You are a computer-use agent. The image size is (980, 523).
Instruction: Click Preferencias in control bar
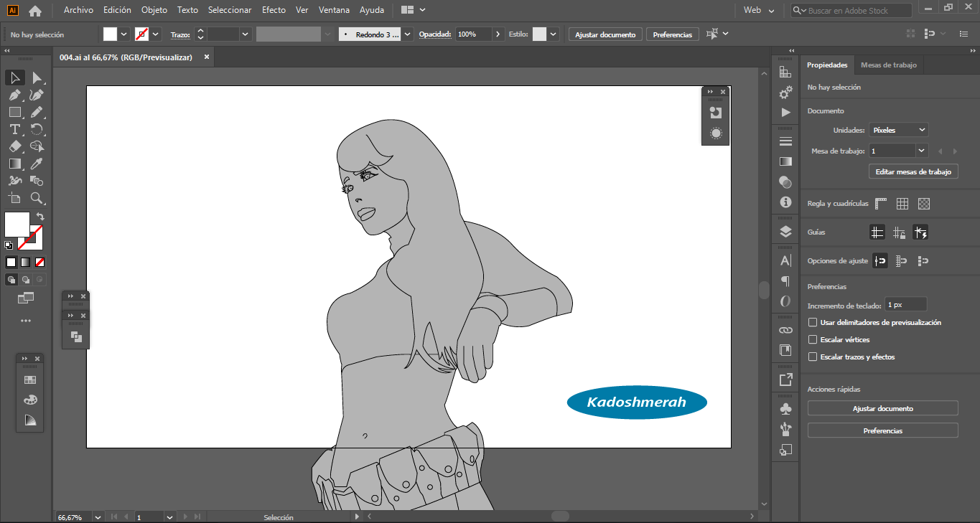click(673, 34)
